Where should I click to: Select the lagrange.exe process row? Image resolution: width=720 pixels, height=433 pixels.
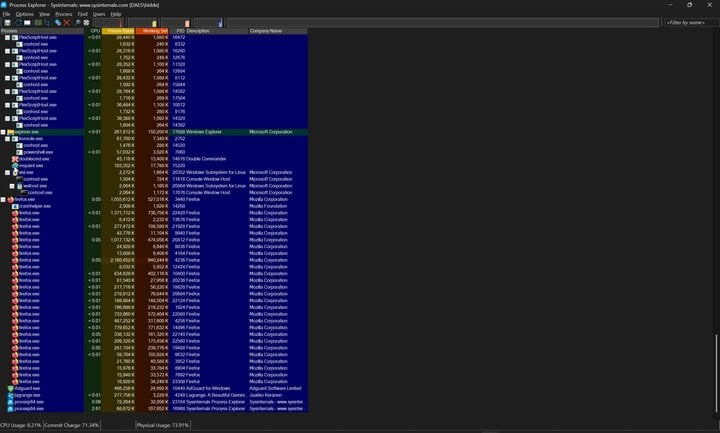point(154,395)
